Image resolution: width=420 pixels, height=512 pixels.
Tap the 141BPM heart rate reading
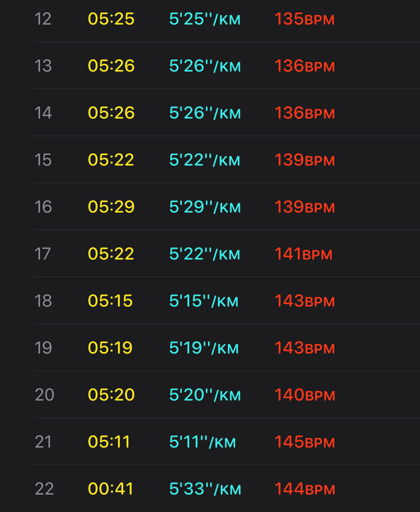coord(304,254)
